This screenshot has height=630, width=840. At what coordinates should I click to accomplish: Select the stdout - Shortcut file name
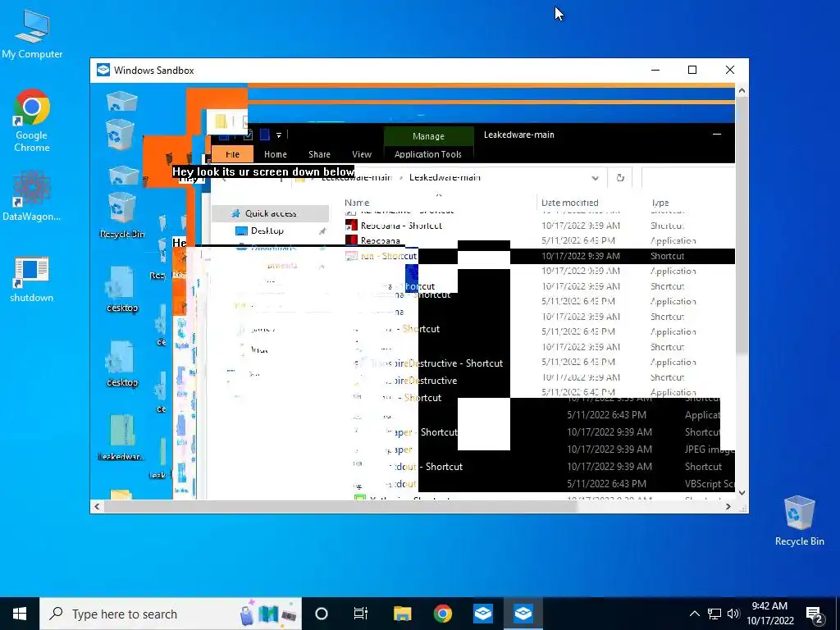(x=429, y=467)
